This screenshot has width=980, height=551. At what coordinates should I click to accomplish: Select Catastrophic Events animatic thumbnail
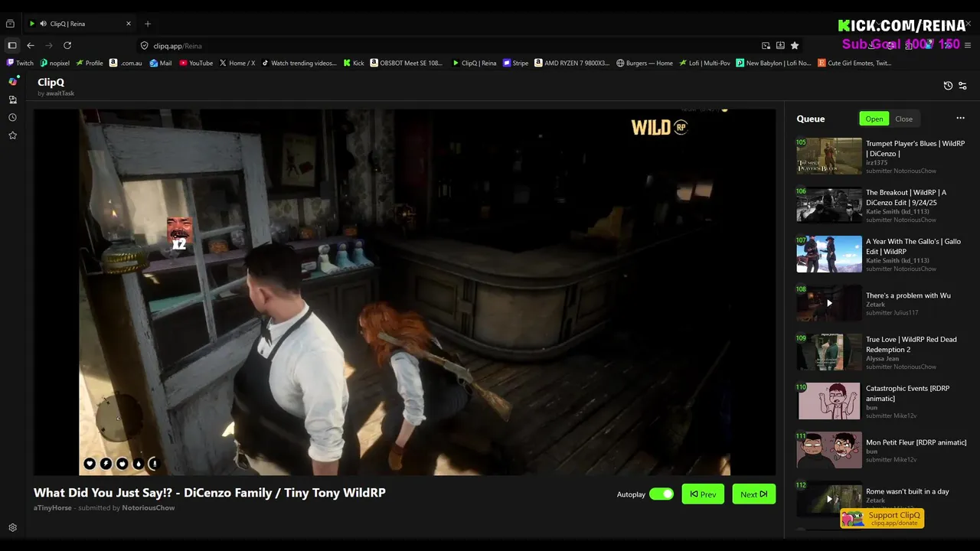coord(829,401)
